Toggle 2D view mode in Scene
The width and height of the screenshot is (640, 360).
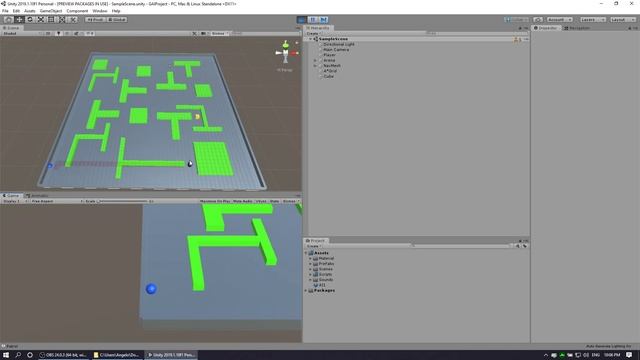(x=48, y=33)
